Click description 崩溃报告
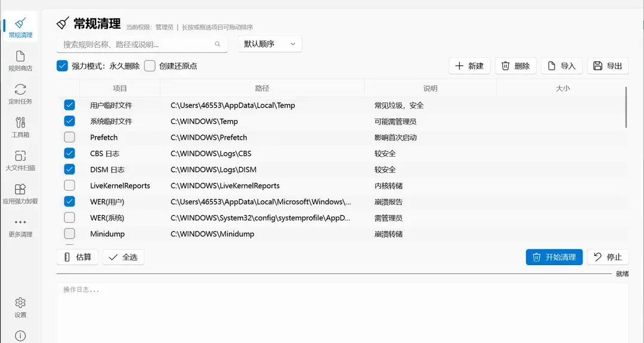The width and height of the screenshot is (644, 343). 388,202
